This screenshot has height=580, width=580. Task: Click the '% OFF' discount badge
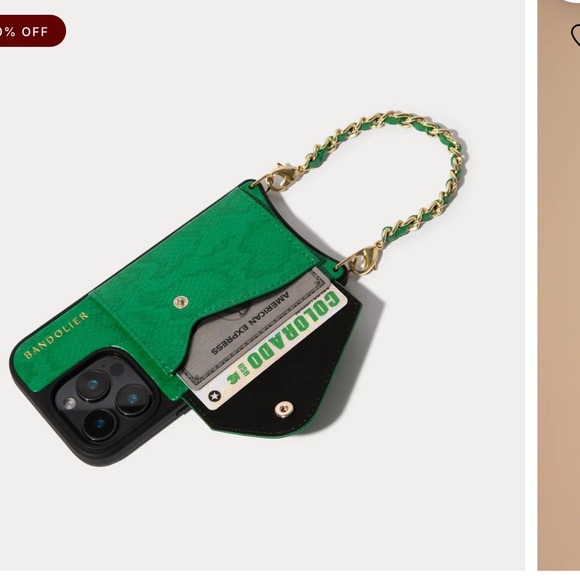point(33,31)
